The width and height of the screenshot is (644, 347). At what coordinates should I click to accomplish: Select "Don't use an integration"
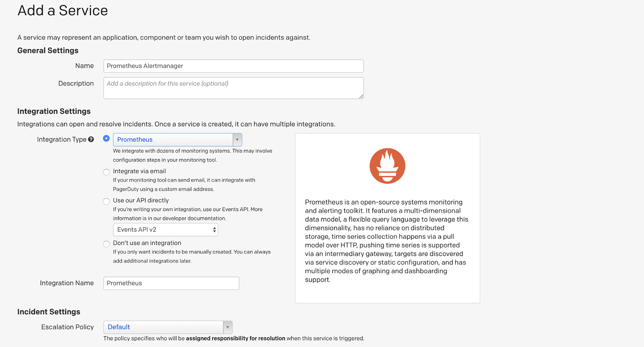[x=106, y=244]
